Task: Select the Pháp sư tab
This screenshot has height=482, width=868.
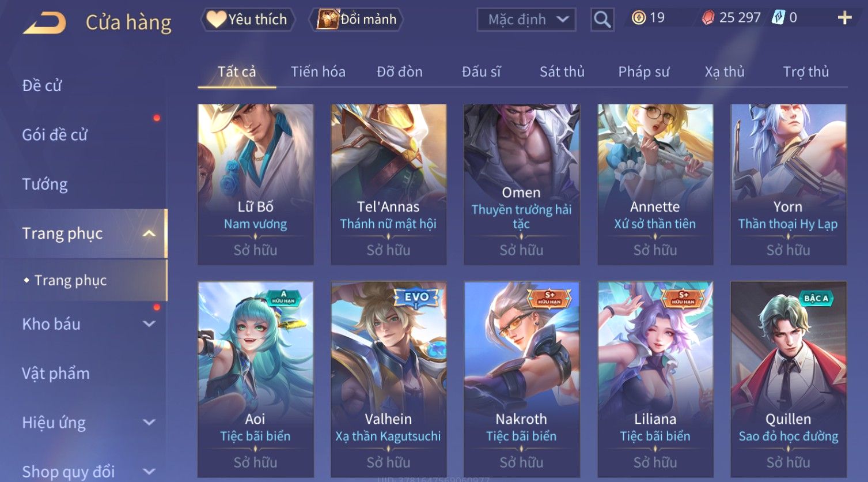Action: (x=644, y=71)
